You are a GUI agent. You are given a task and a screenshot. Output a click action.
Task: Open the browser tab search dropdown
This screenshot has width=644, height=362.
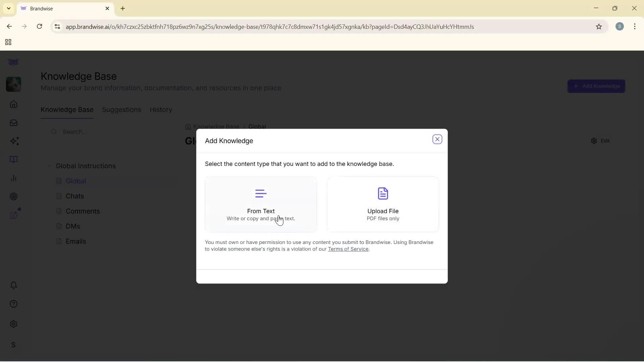click(8, 8)
